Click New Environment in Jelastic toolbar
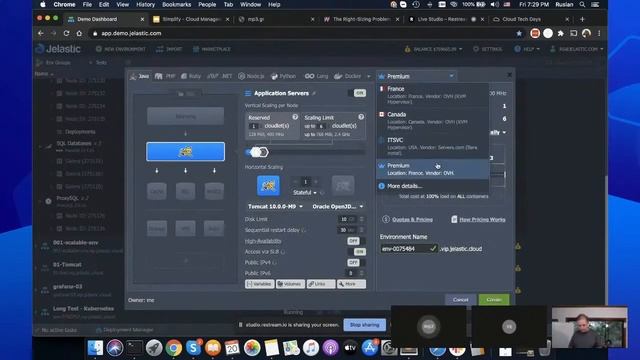The width and height of the screenshot is (640, 360). coord(121,49)
